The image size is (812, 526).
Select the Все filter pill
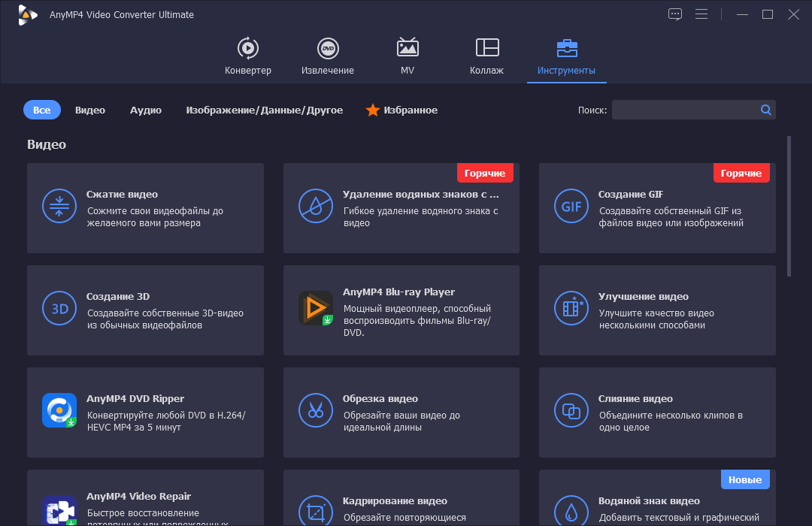click(42, 110)
